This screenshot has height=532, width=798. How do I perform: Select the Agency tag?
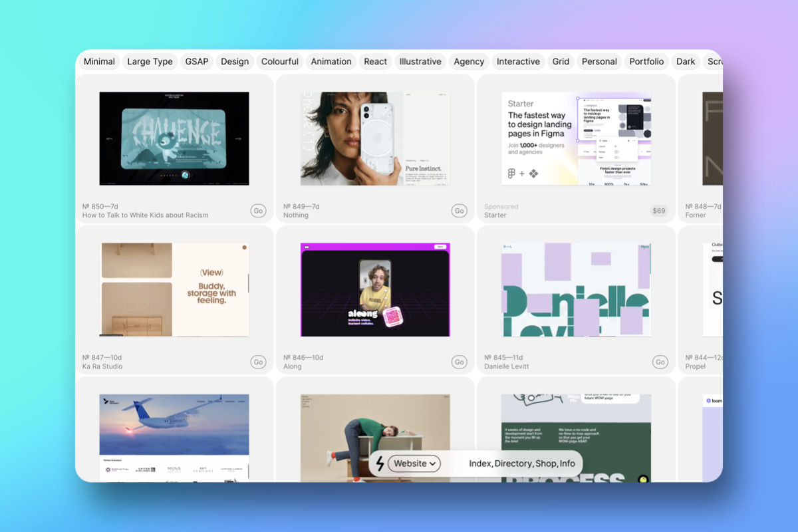point(469,61)
